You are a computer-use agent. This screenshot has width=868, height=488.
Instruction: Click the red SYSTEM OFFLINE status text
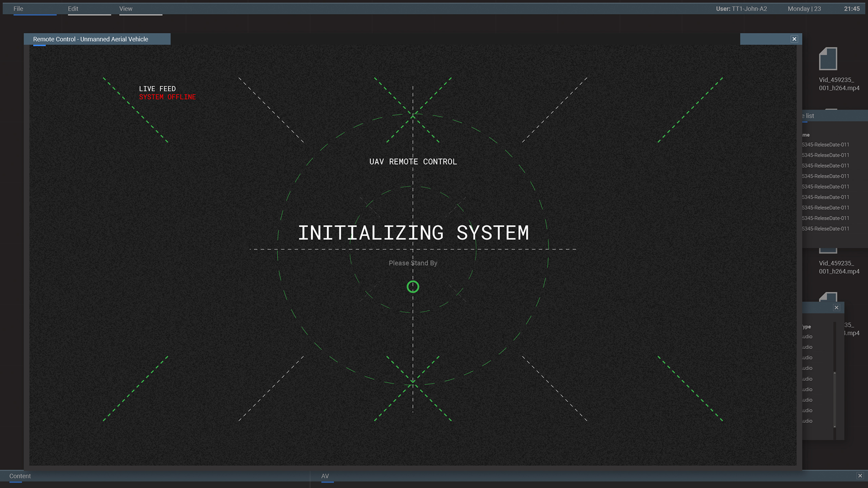point(167,97)
